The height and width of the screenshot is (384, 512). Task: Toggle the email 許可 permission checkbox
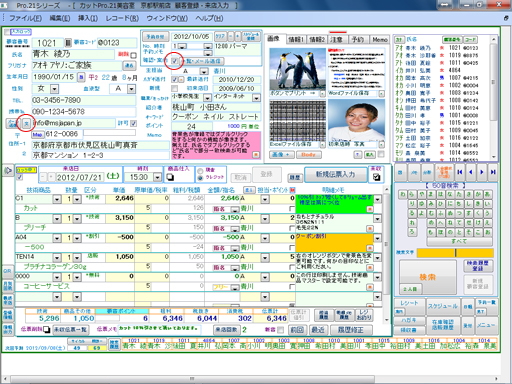click(x=133, y=123)
